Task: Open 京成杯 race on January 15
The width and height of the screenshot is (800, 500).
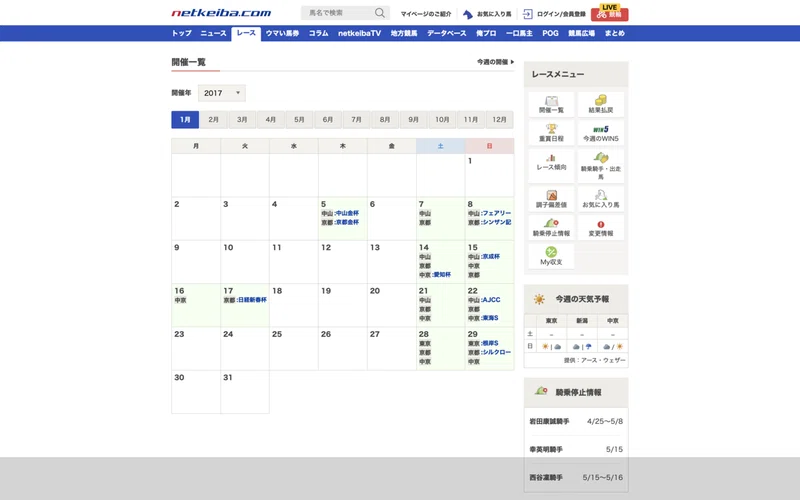Action: [x=491, y=257]
